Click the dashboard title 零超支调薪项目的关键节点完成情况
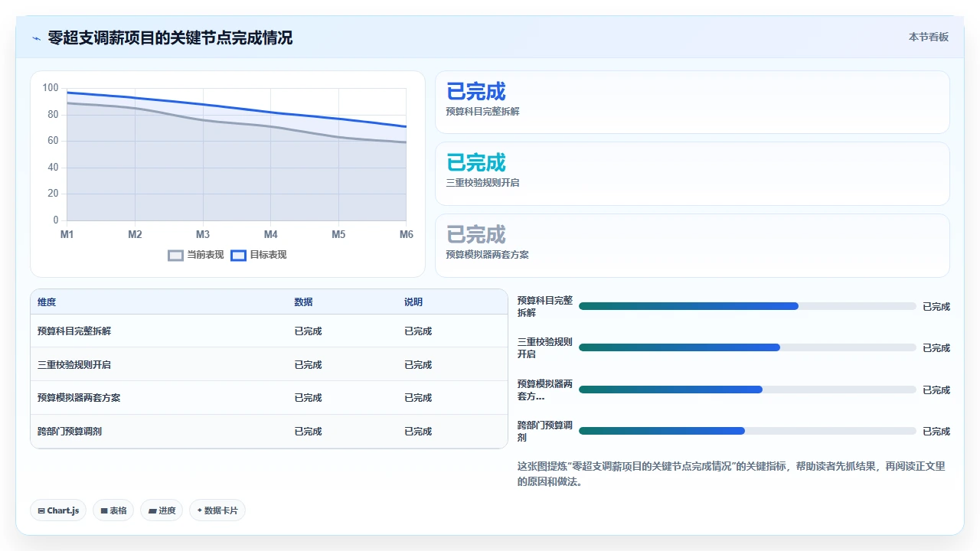Screen dimensions: 980x551 (170, 37)
